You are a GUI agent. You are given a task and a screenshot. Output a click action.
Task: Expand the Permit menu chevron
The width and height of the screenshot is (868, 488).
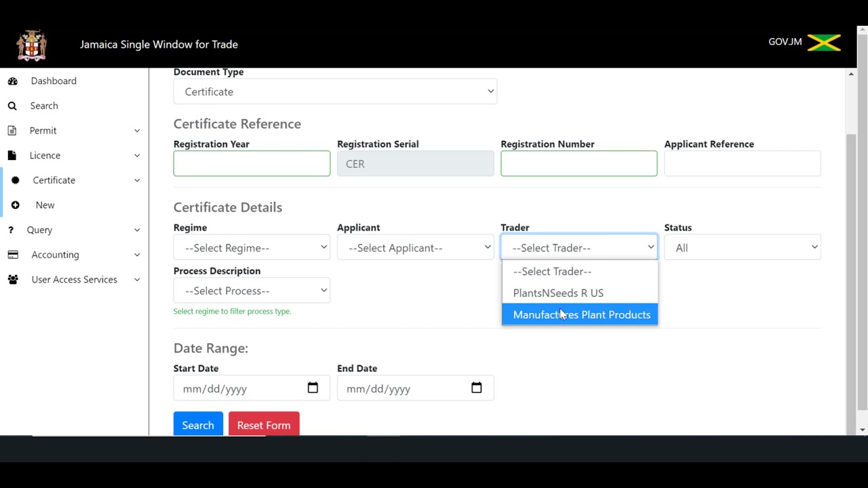[137, 131]
